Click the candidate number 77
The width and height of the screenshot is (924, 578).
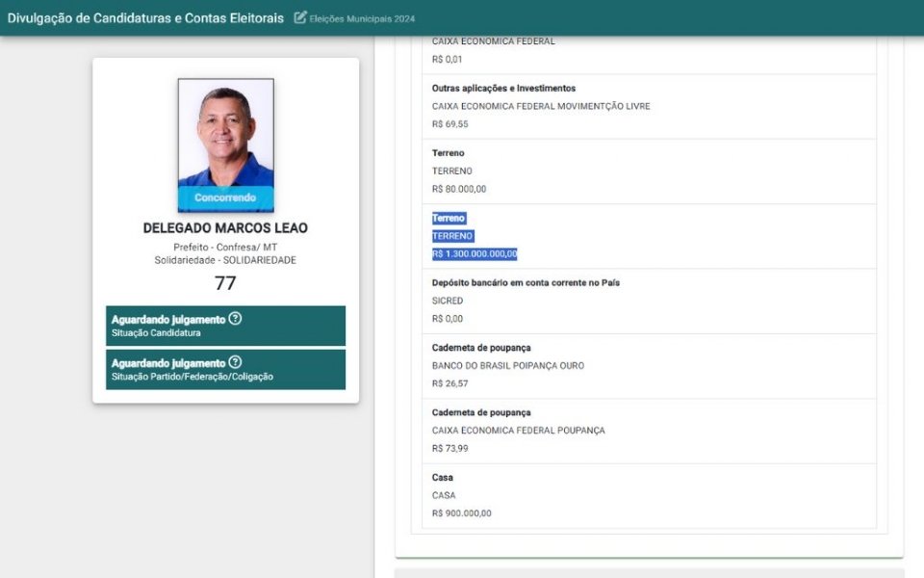(x=225, y=283)
